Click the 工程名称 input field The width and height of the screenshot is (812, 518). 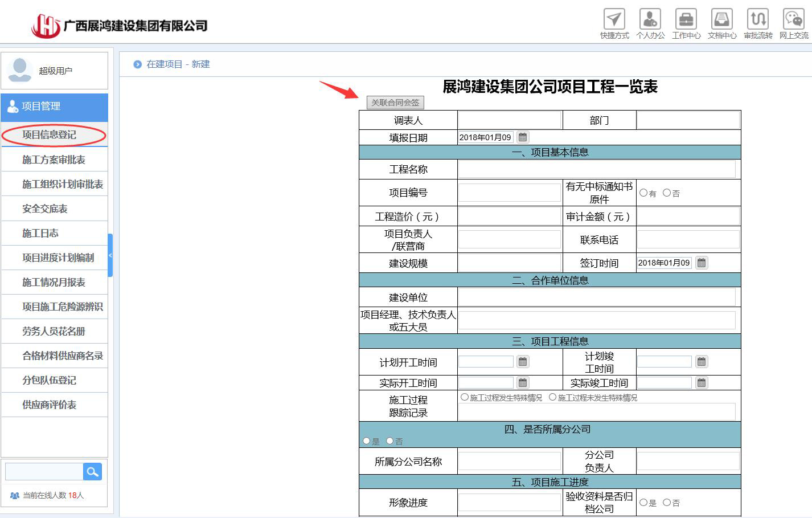point(596,169)
